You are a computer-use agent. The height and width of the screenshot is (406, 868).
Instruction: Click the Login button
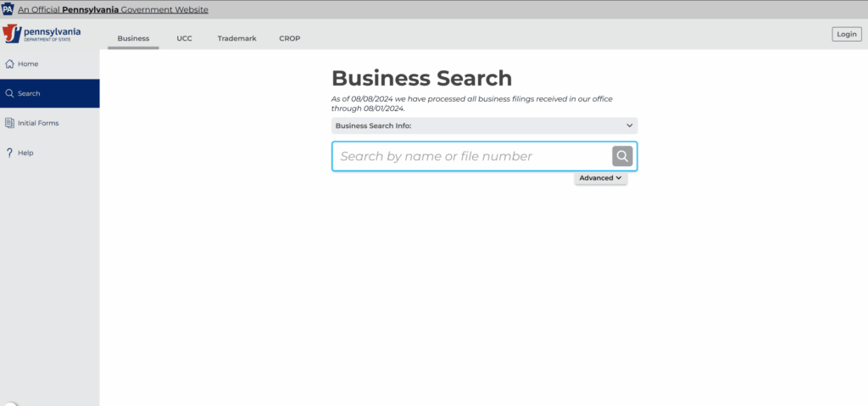tap(846, 35)
